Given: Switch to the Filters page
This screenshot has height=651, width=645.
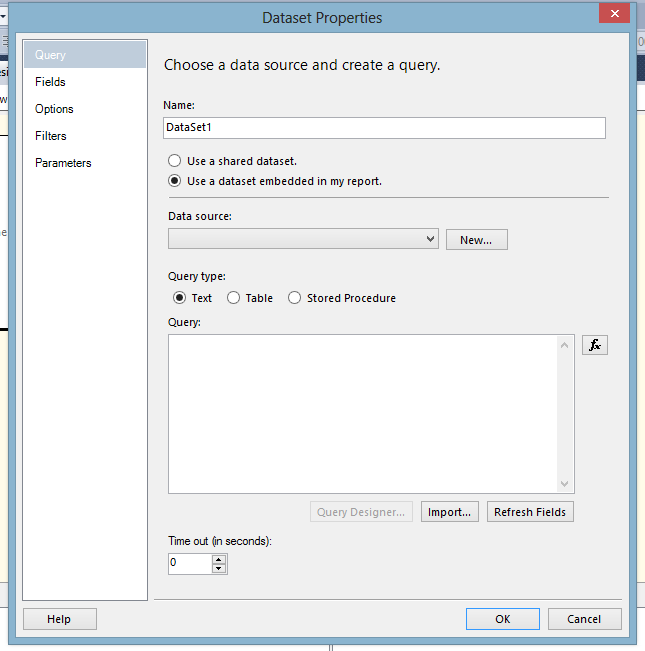Looking at the screenshot, I should (x=51, y=136).
